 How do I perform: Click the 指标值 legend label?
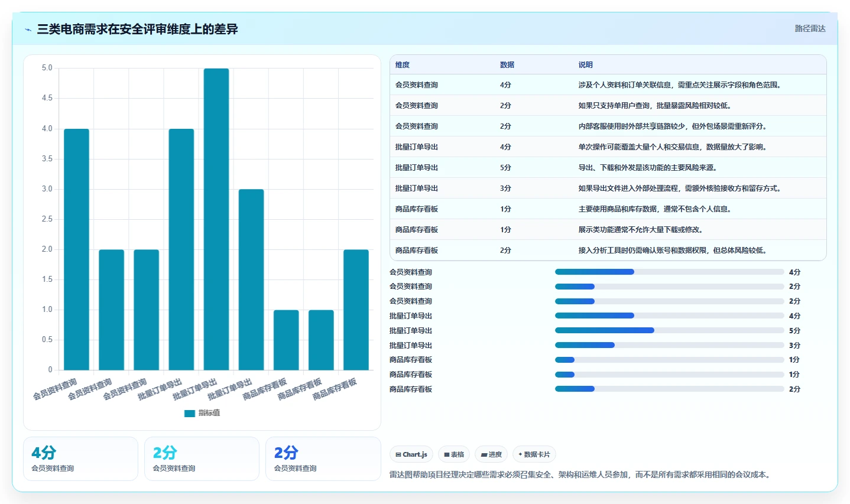click(x=209, y=413)
